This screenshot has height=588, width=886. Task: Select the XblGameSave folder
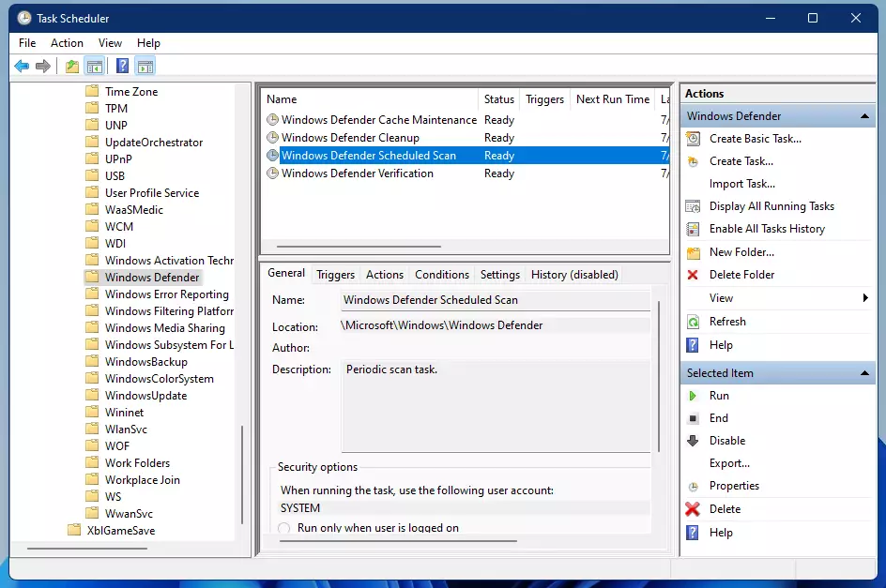coord(121,531)
